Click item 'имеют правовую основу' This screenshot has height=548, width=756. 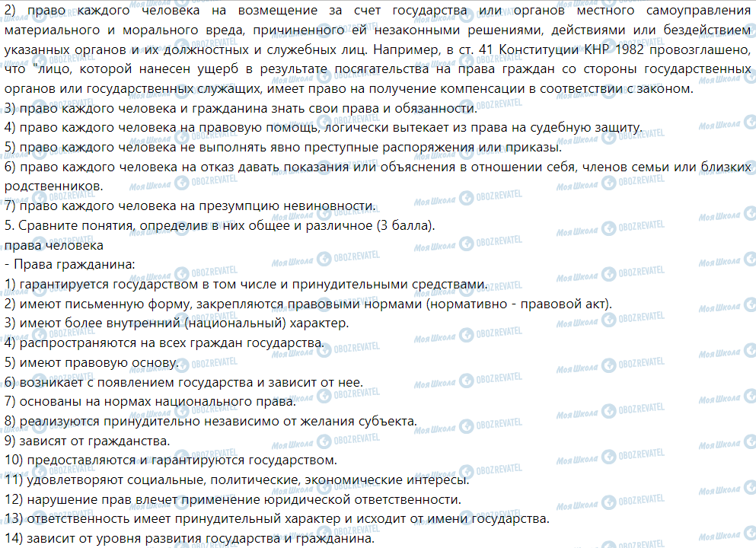[91, 362]
